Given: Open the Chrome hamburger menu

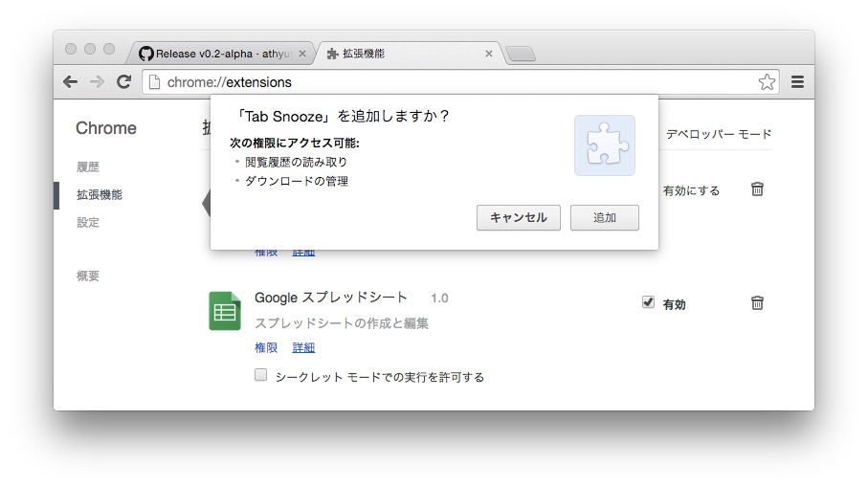Looking at the screenshot, I should [797, 82].
